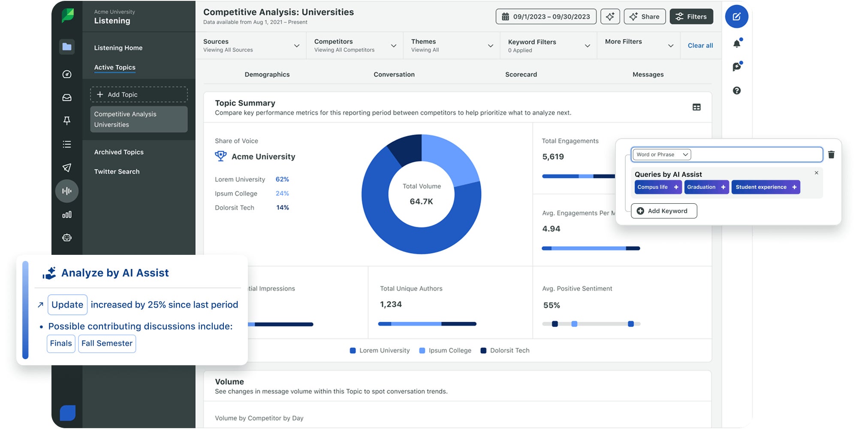The height and width of the screenshot is (429, 868).
Task: Open the Help question mark icon
Action: tap(737, 91)
